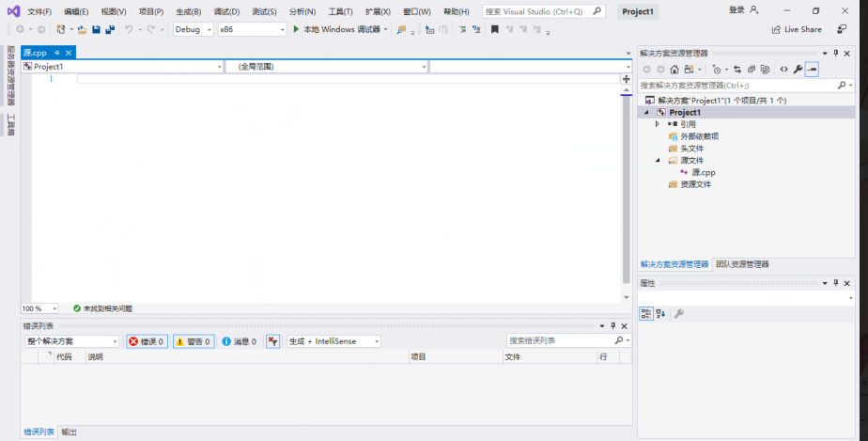The height and width of the screenshot is (441, 868).
Task: Save the file with the single floppy icon
Action: coord(97,29)
